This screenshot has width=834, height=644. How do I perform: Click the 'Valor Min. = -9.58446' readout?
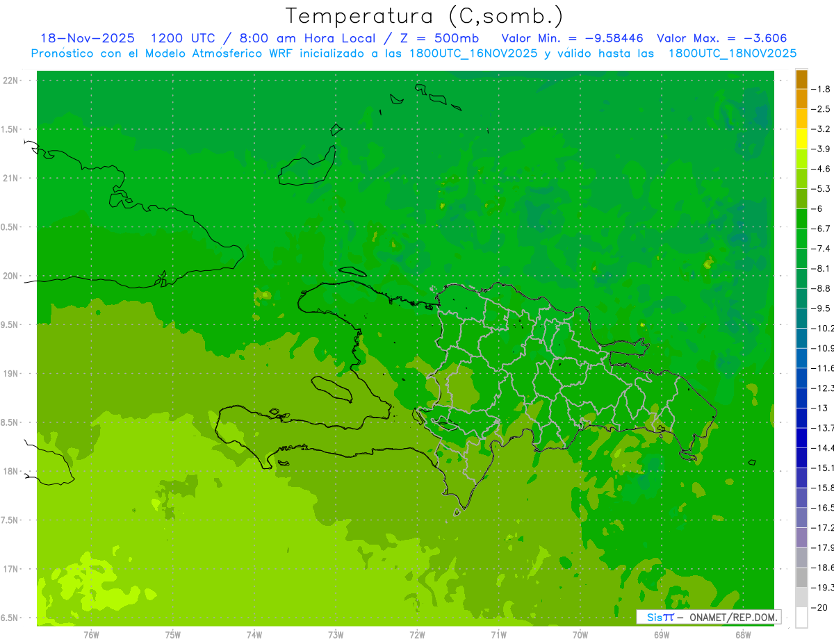tap(572, 38)
